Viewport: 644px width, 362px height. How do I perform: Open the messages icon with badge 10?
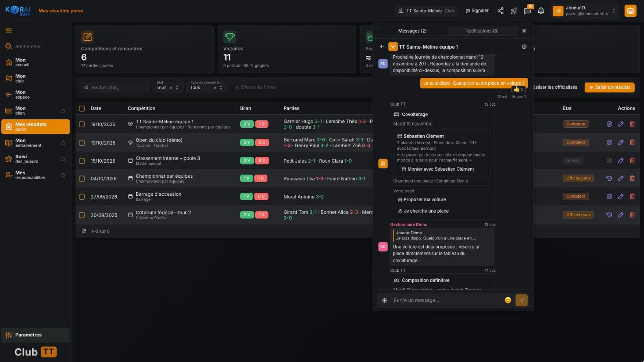click(x=528, y=11)
